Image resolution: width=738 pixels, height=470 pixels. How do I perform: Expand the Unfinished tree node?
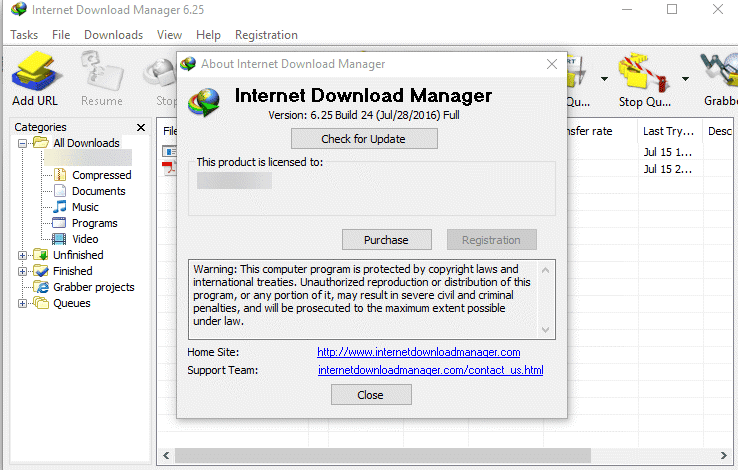22,255
